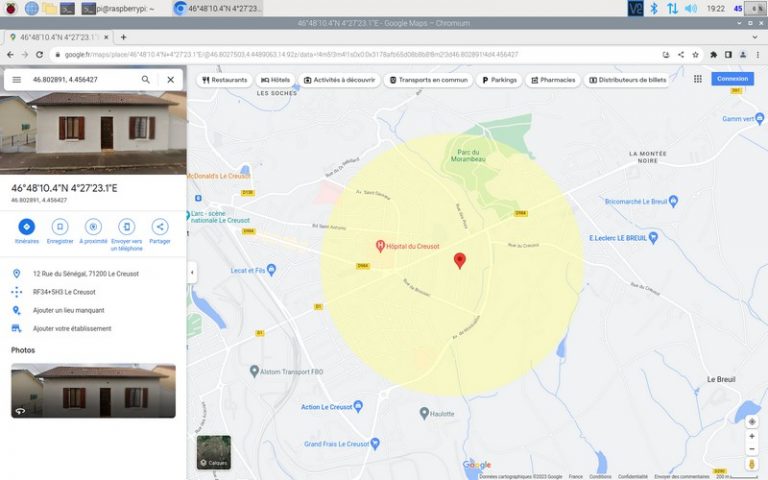Collapse the side panel arrow

pyautogui.click(x=191, y=272)
